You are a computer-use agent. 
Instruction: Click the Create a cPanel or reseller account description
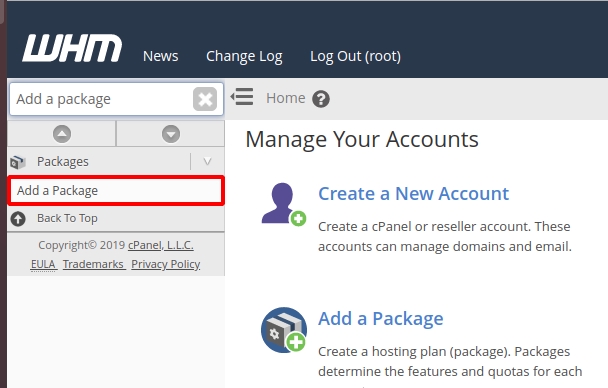pos(445,236)
